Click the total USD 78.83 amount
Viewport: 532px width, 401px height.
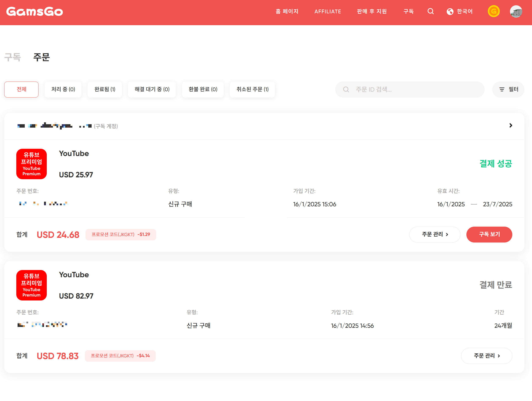58,356
